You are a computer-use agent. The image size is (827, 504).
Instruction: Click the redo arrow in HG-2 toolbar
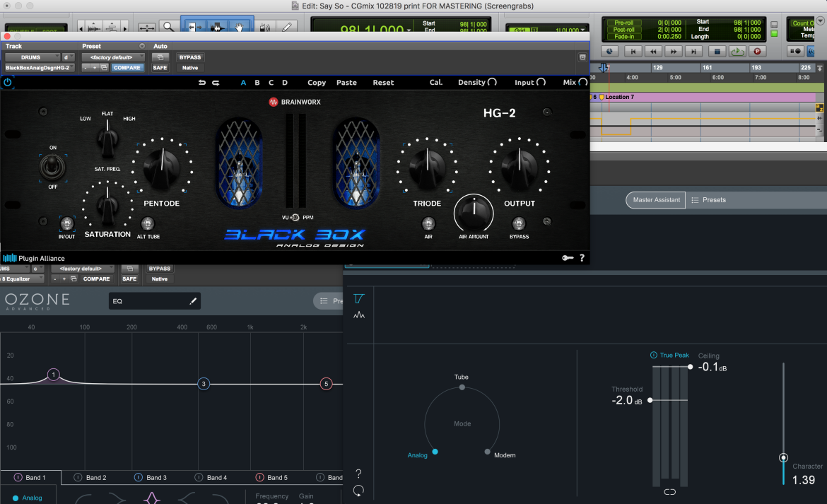click(216, 83)
